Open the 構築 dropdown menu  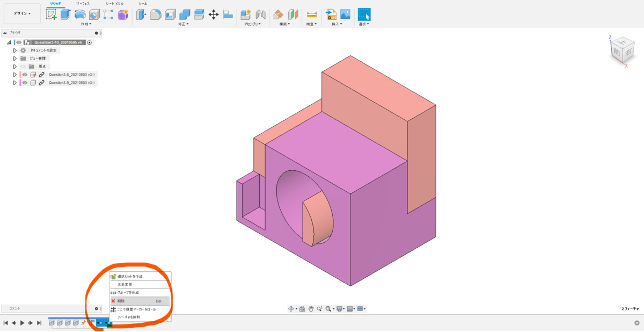coord(284,24)
